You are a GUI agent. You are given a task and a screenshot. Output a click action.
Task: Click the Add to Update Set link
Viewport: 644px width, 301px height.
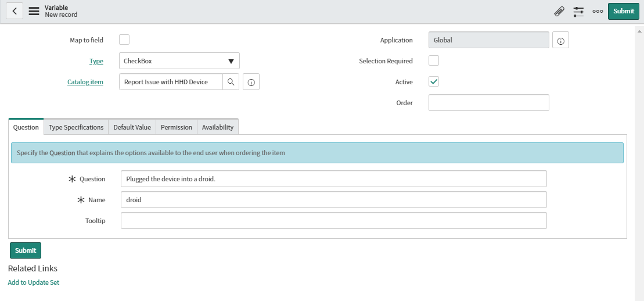34,282
